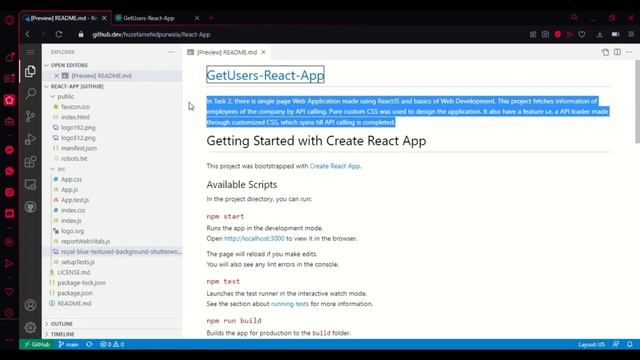Open the Manage gear settings icon
Screen dimensions: 640x360
tap(30, 327)
